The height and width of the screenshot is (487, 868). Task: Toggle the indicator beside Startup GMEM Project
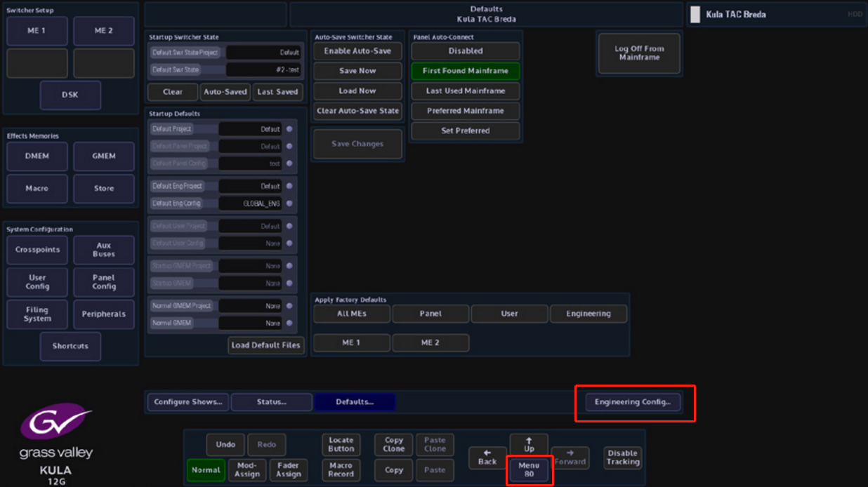coord(289,266)
